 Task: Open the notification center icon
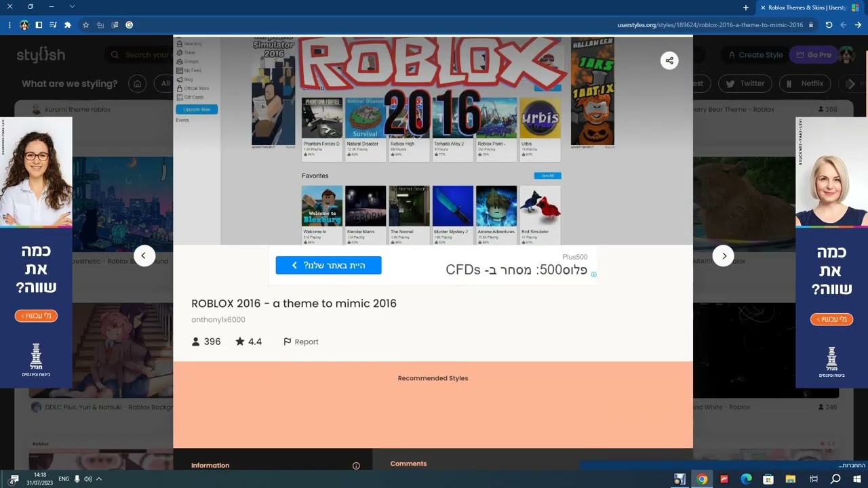[x=14, y=479]
